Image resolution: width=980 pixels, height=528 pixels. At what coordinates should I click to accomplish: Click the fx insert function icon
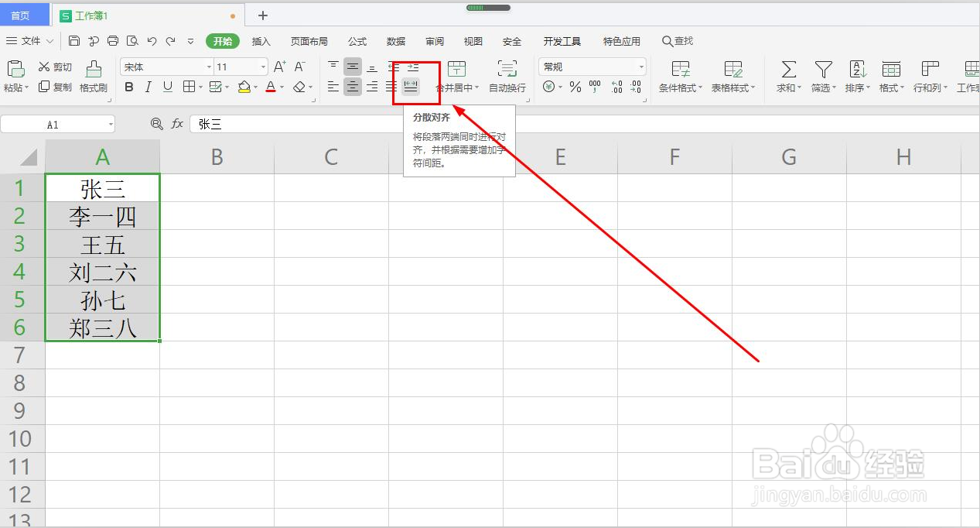click(177, 124)
